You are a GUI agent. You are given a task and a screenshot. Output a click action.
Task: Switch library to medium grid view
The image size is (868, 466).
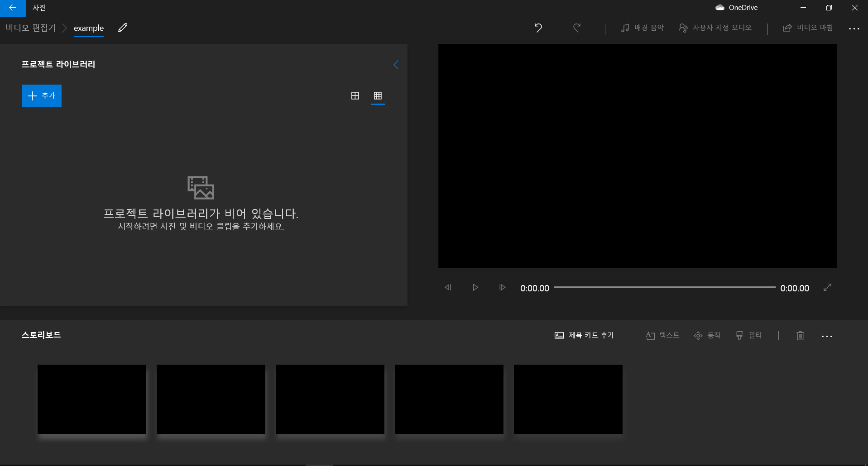pos(355,96)
